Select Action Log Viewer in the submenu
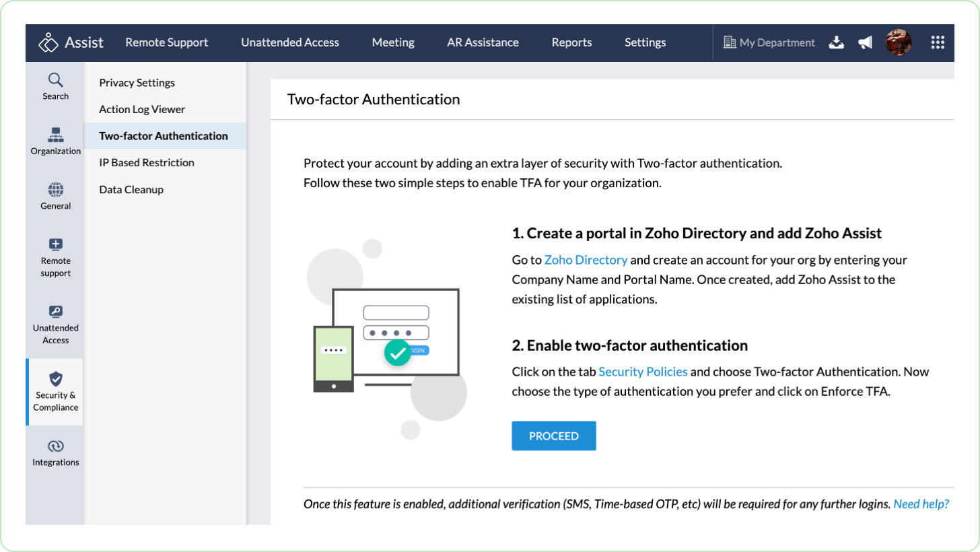 [165, 109]
